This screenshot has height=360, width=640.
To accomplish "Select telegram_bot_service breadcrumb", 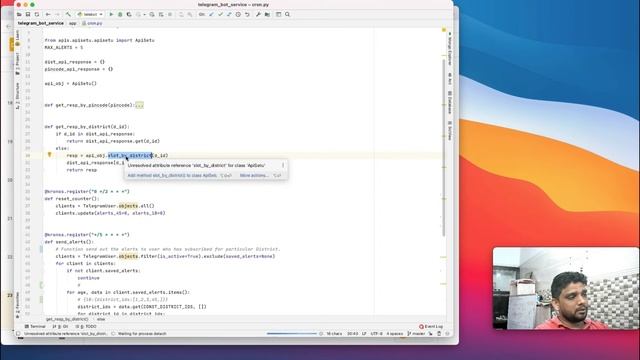I will pyautogui.click(x=40, y=23).
